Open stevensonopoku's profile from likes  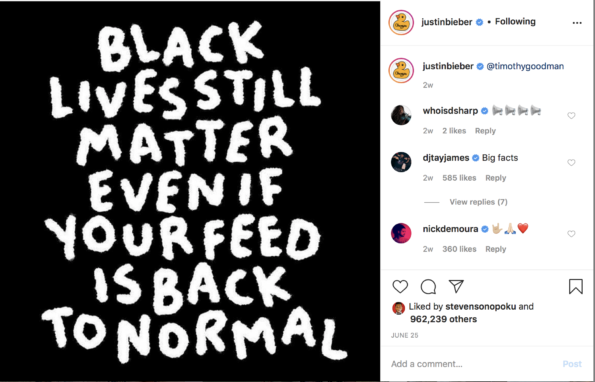480,307
